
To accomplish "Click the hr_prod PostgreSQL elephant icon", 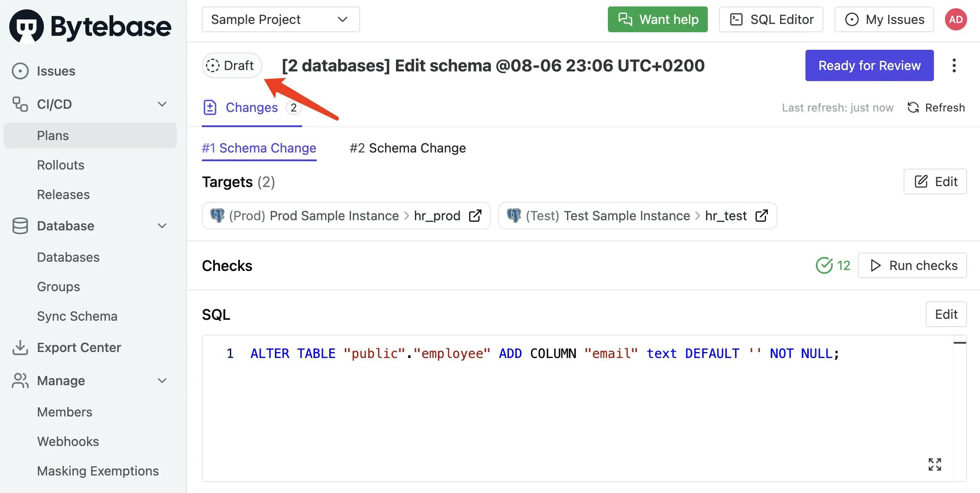I will 217,215.
